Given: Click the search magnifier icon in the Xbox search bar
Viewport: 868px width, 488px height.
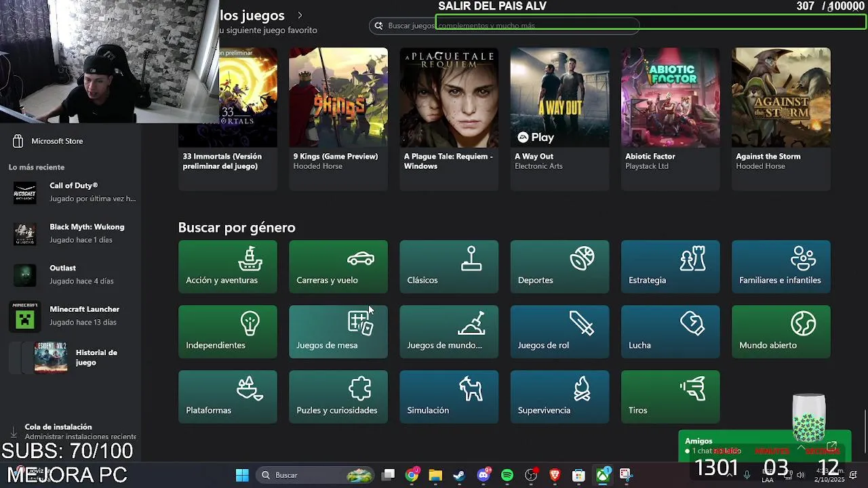Looking at the screenshot, I should click(x=379, y=26).
